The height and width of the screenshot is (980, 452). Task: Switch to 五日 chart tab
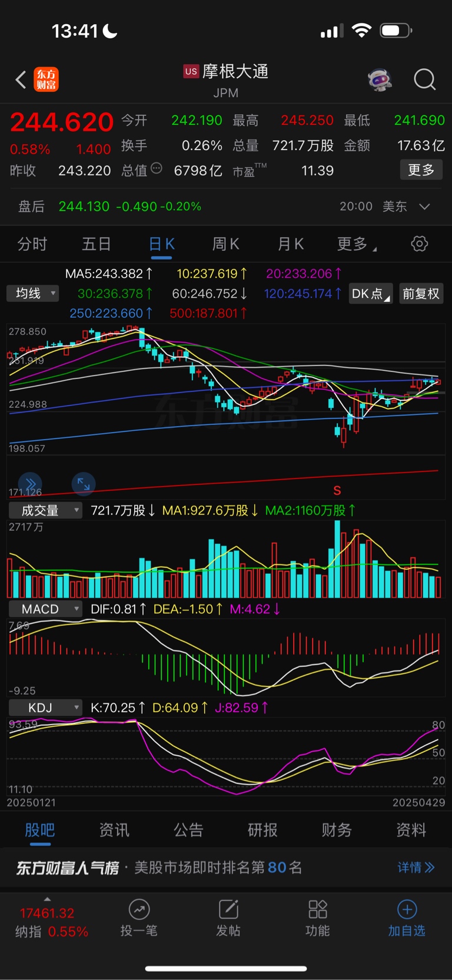97,244
